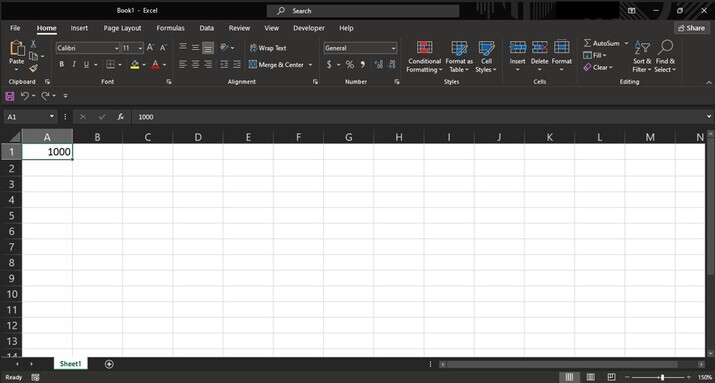This screenshot has width=715, height=383.
Task: Expand the Calibri font name dropdown
Action: pyautogui.click(x=117, y=48)
